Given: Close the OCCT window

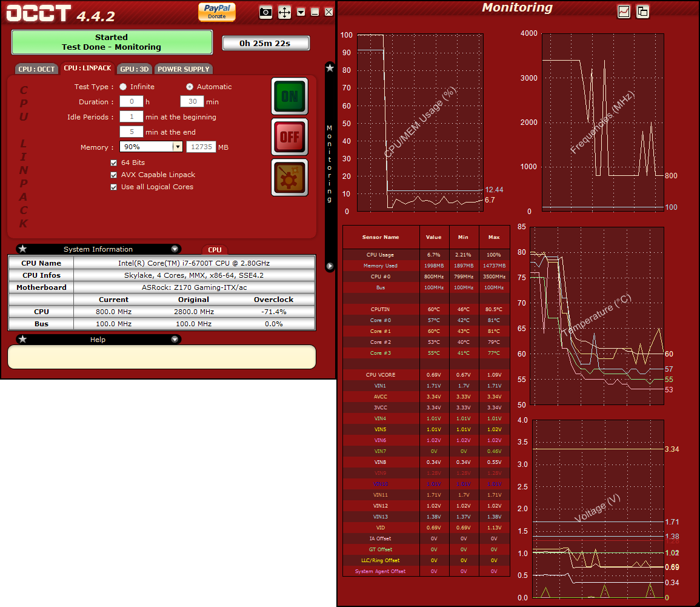Looking at the screenshot, I should pyautogui.click(x=328, y=12).
